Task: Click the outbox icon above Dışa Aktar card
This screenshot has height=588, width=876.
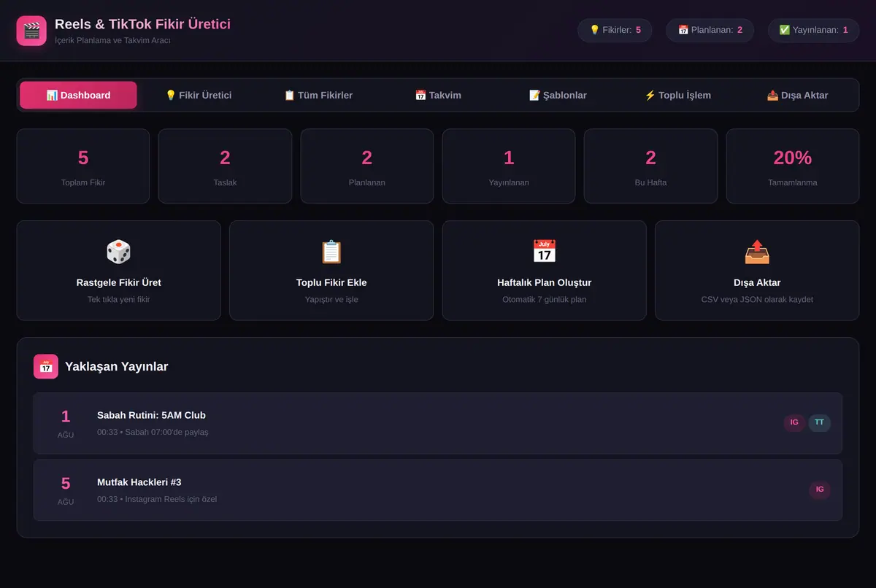Action: 757,252
